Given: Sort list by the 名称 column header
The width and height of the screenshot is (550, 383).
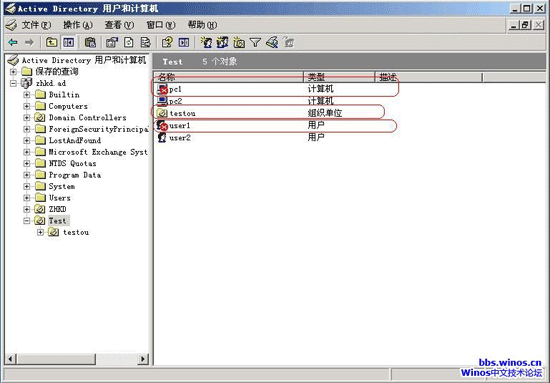Looking at the screenshot, I should point(228,77).
